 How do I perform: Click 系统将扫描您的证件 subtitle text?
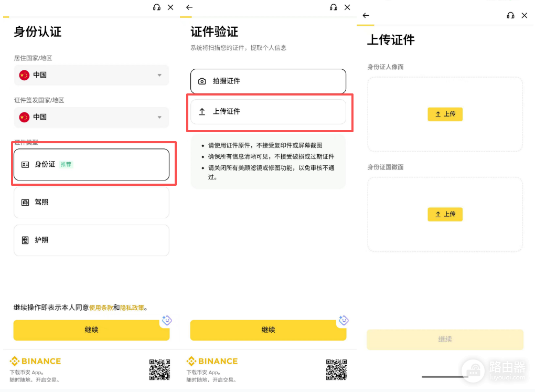pos(238,48)
